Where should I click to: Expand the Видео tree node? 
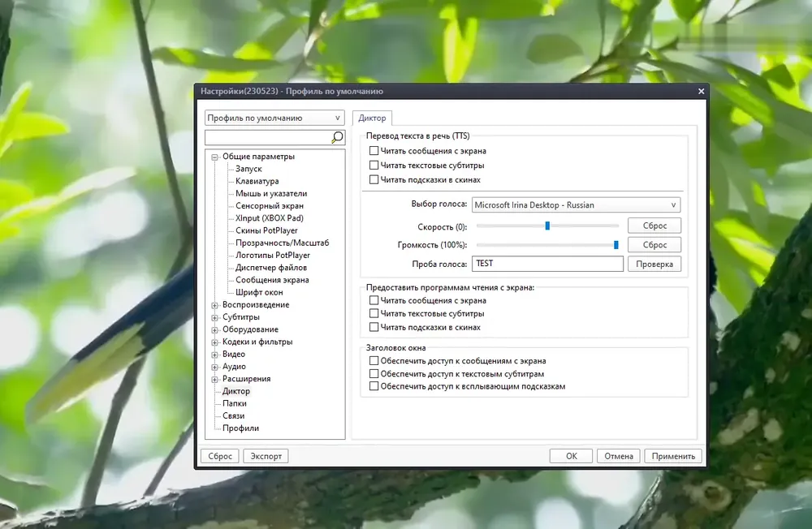coord(214,355)
